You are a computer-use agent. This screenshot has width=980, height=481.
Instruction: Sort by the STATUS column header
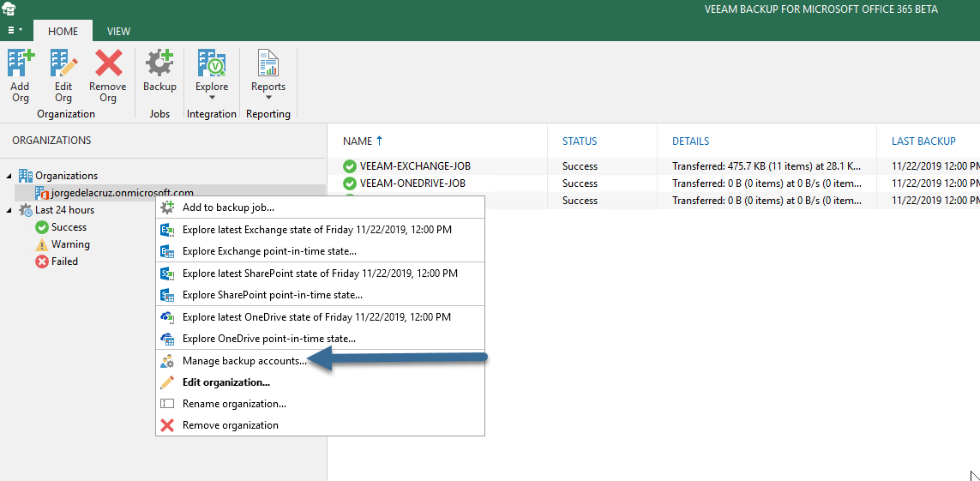tap(580, 141)
